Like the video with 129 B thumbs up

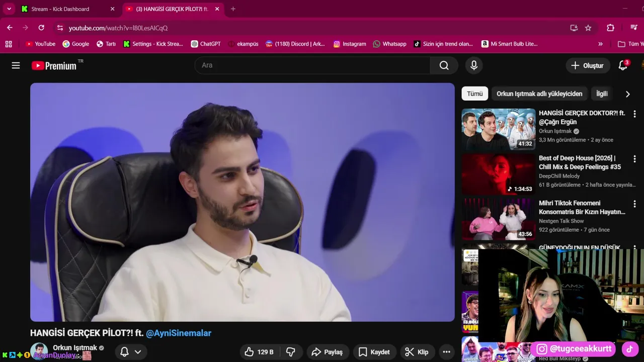pyautogui.click(x=259, y=352)
